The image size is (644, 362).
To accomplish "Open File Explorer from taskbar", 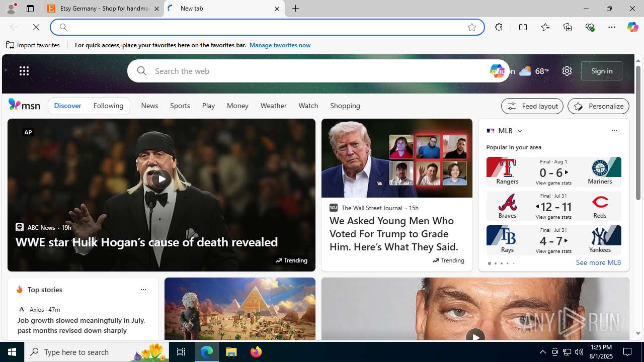I will point(231,352).
